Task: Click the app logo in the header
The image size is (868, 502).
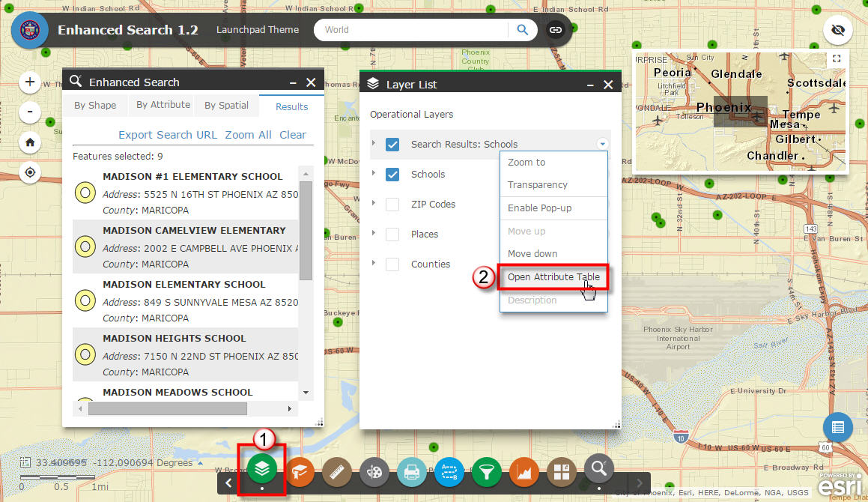Action: tap(30, 30)
